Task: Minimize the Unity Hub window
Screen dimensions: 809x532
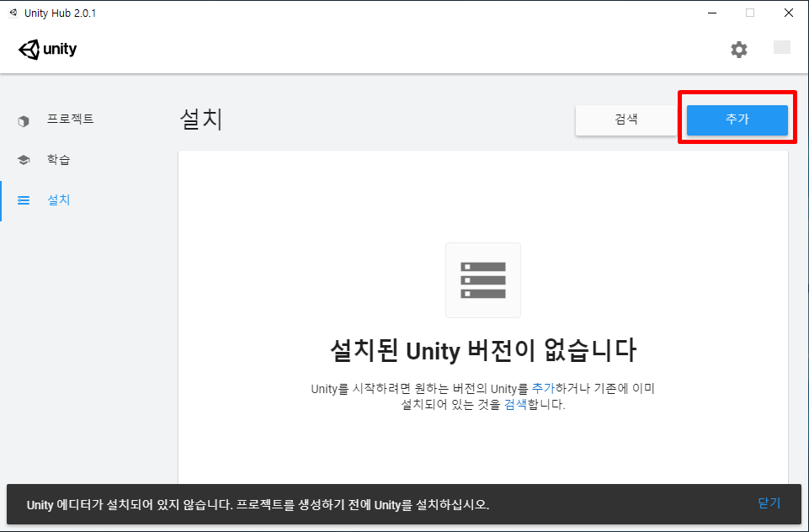Action: click(712, 13)
